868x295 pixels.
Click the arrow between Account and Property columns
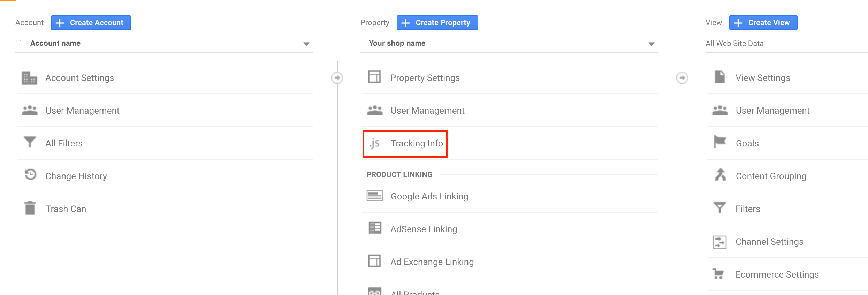337,78
